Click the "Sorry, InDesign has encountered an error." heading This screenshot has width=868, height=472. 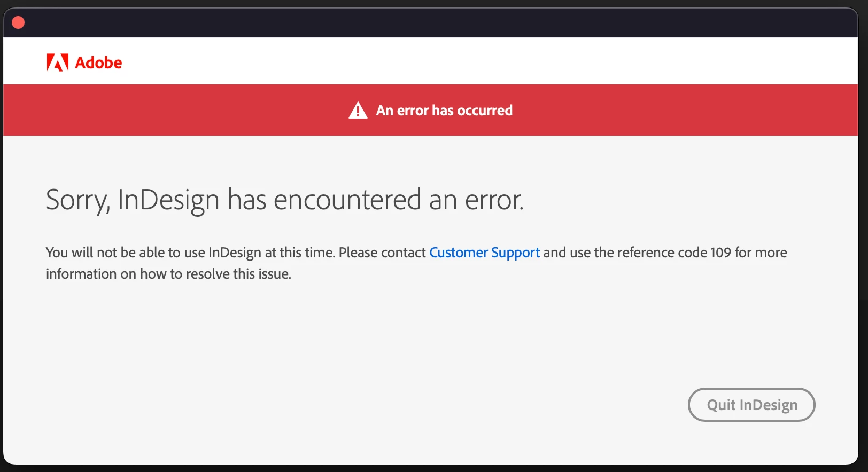tap(285, 200)
